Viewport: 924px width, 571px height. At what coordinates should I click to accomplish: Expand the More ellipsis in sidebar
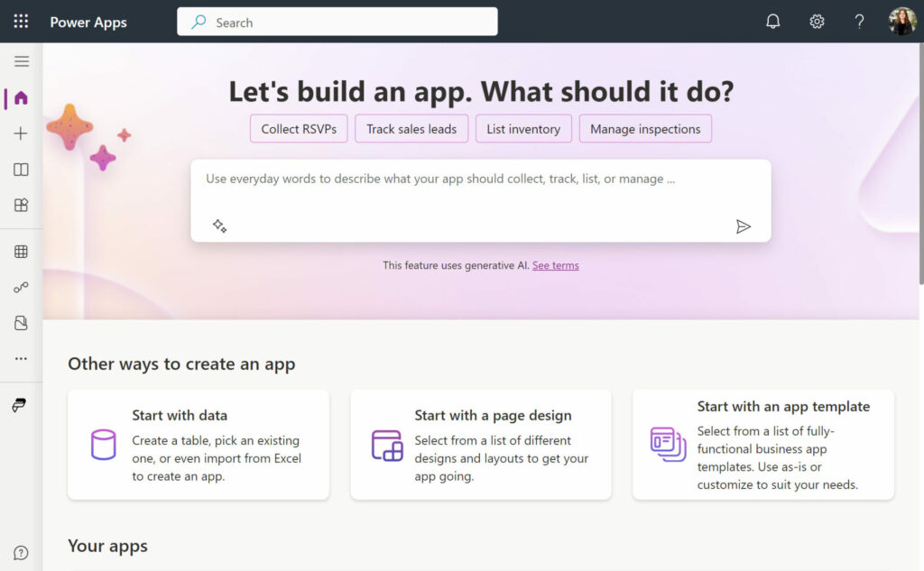pyautogui.click(x=22, y=358)
